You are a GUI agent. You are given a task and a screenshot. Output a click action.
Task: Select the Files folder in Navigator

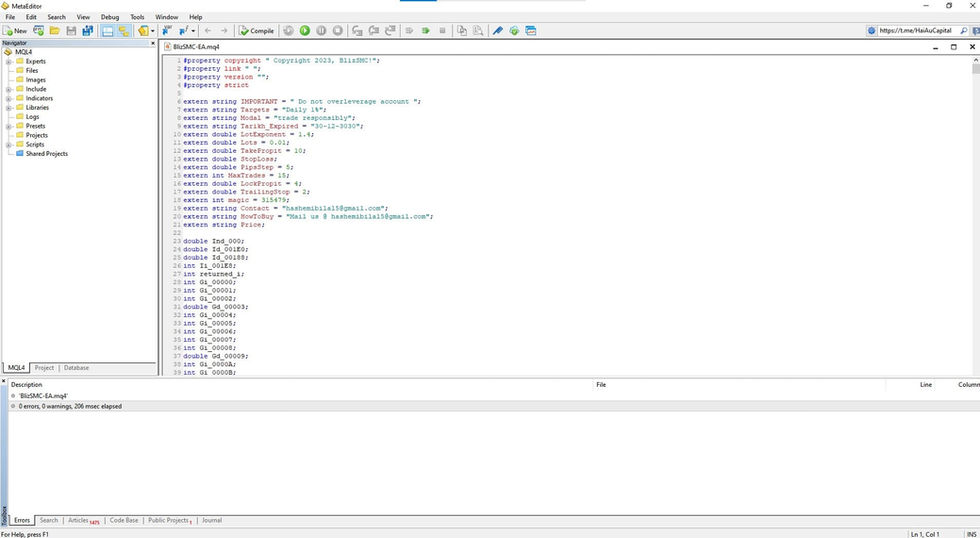(x=31, y=71)
